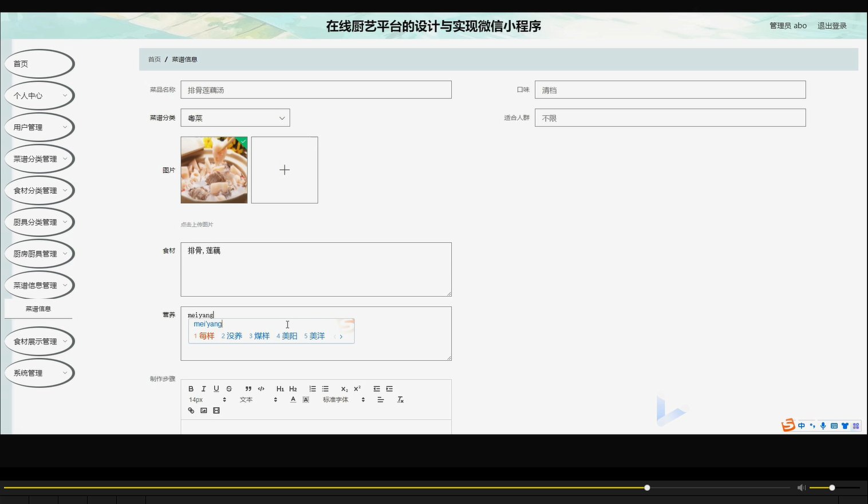The height and width of the screenshot is (504, 868).
Task: Open the text background color picker
Action: pos(306,400)
